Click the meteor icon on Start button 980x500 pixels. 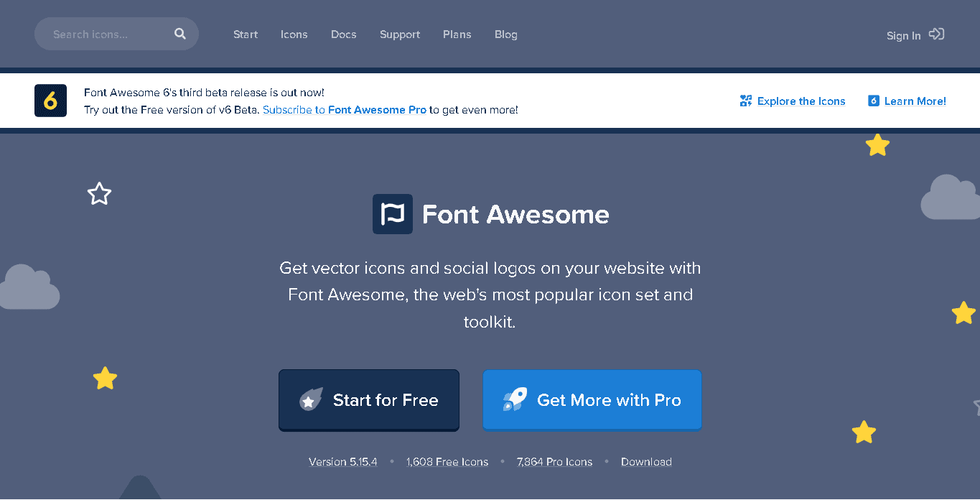click(x=310, y=400)
